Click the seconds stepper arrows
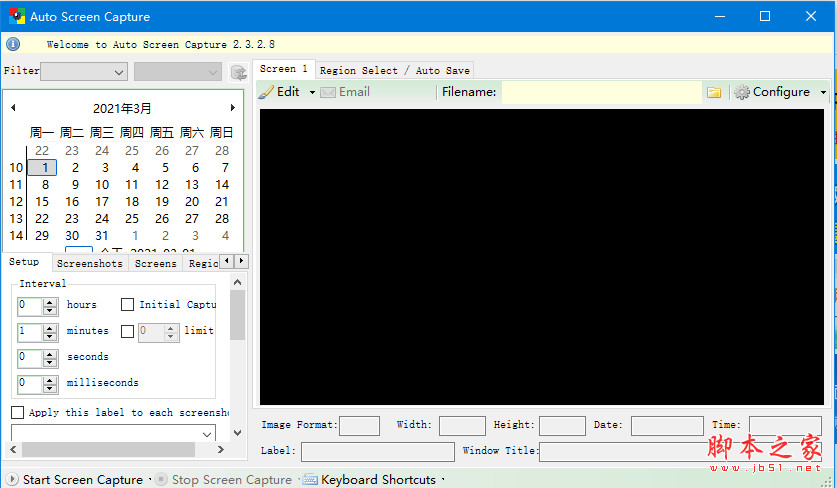Viewport: 837px width, 488px height. click(50, 358)
